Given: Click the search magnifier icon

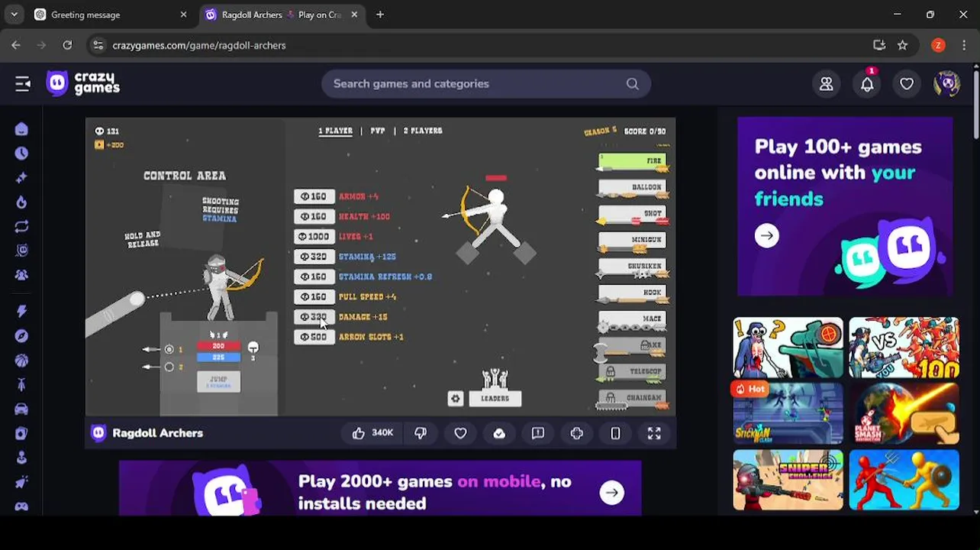Looking at the screenshot, I should (x=633, y=84).
